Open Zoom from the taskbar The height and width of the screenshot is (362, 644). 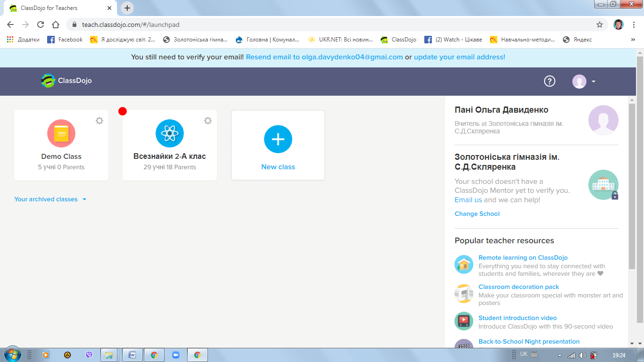coord(176,355)
